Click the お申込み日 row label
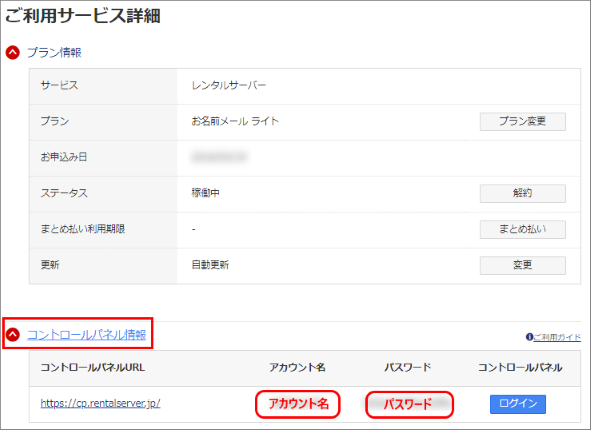This screenshot has width=591, height=430. (64, 157)
